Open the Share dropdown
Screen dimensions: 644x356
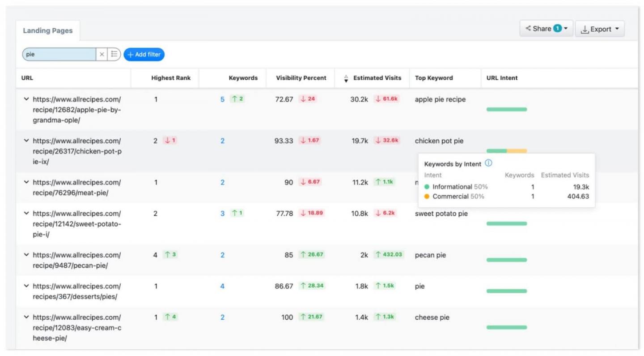pos(546,29)
